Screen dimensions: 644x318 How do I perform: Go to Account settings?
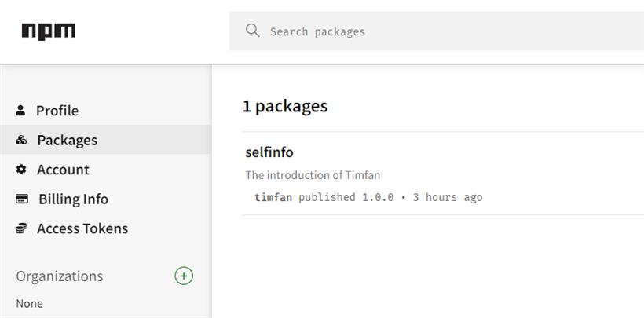coord(64,170)
